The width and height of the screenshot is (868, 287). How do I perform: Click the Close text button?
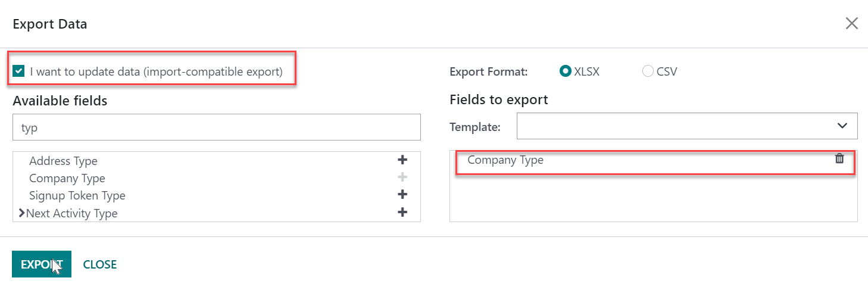[x=100, y=264]
